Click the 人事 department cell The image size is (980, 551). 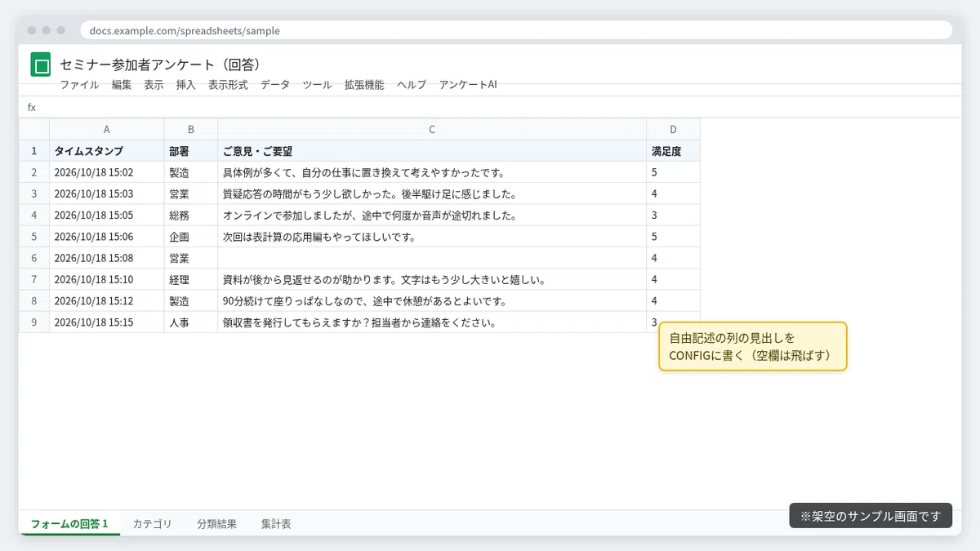click(x=191, y=322)
